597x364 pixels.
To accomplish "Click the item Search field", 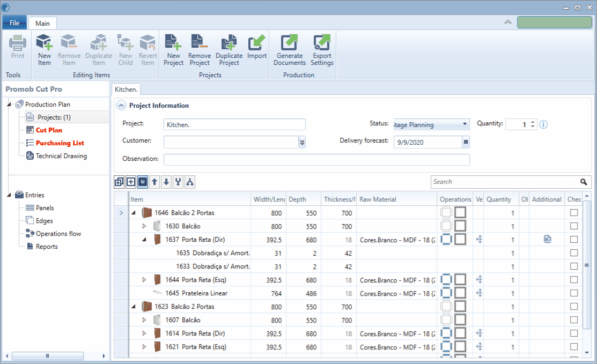I will (x=504, y=182).
